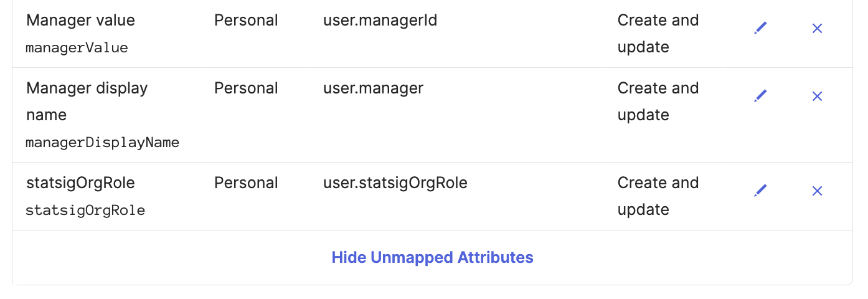This screenshot has height=299, width=868.
Task: Edit the Manager display name mapping
Action: [x=760, y=96]
